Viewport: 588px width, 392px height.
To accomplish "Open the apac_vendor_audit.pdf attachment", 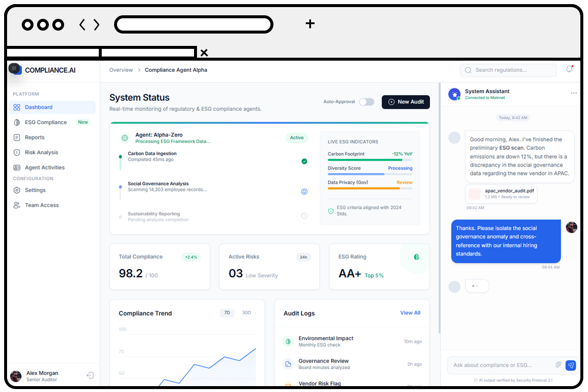I will (x=501, y=194).
